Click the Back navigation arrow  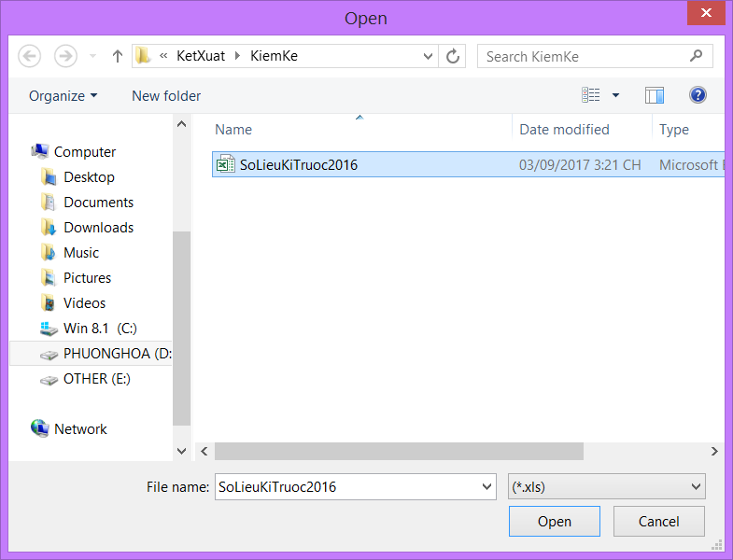point(30,56)
